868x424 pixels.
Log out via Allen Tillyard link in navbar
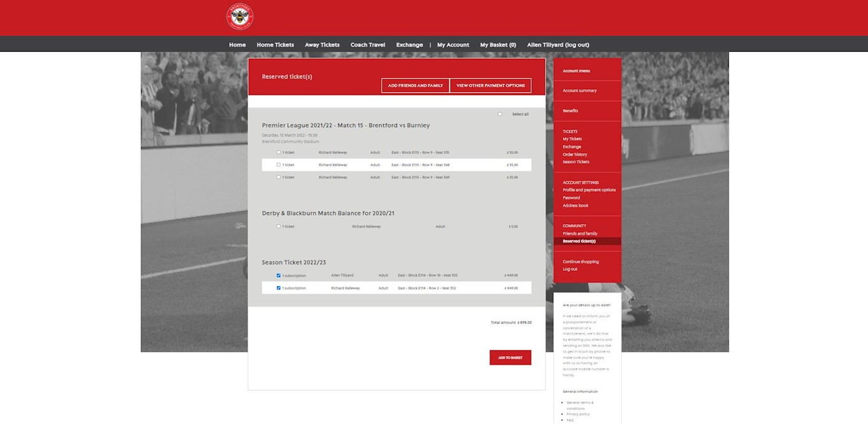coord(558,45)
